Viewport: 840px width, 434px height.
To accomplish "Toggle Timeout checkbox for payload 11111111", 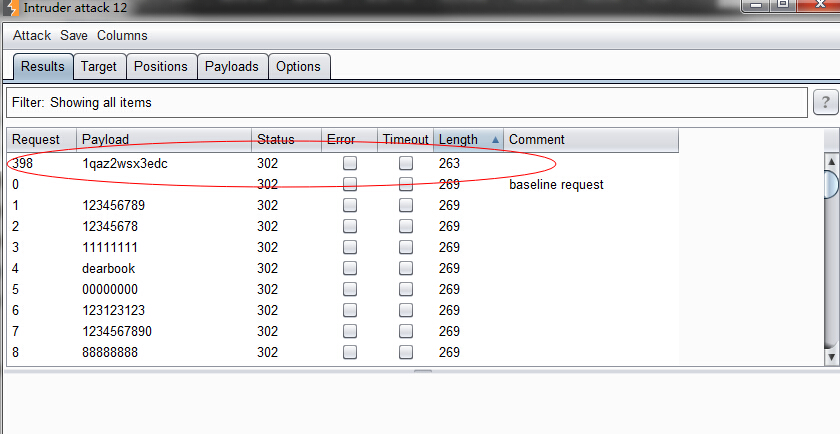I will pyautogui.click(x=406, y=247).
